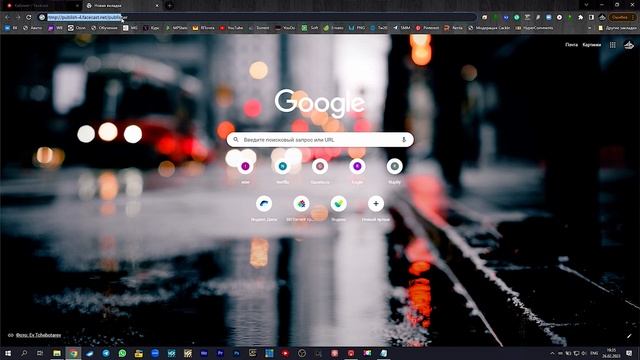Open the Яндекс Диск shortcut tile
This screenshot has height=360, width=640.
pyautogui.click(x=264, y=204)
